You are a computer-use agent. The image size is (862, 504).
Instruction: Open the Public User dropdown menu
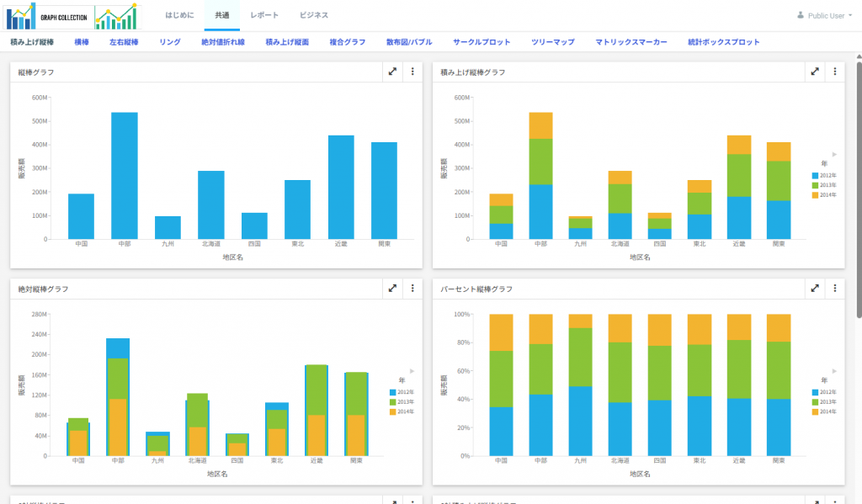825,15
